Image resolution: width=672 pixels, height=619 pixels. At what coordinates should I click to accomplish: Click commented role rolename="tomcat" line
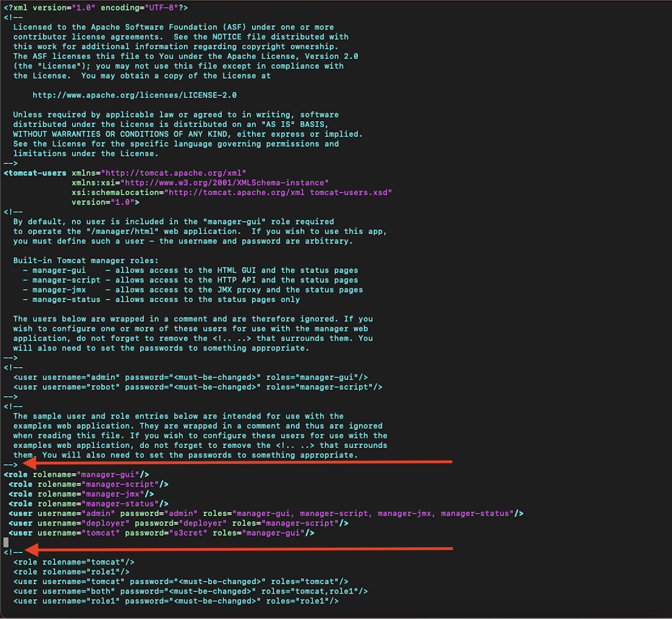point(74,562)
